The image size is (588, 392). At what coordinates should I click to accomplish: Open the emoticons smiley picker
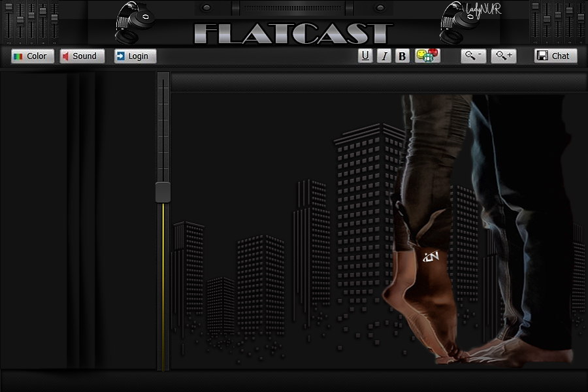point(427,56)
